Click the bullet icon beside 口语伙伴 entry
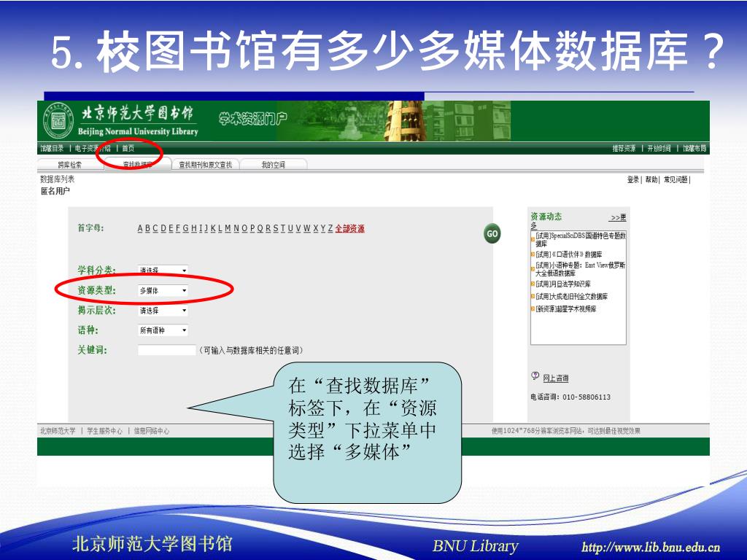The width and height of the screenshot is (747, 560). tap(533, 254)
